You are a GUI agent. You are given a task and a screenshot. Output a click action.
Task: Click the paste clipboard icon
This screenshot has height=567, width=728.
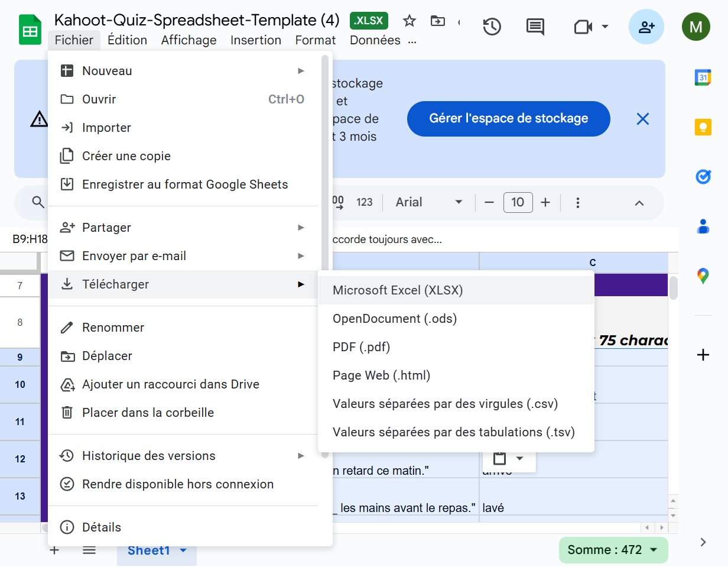click(x=500, y=458)
